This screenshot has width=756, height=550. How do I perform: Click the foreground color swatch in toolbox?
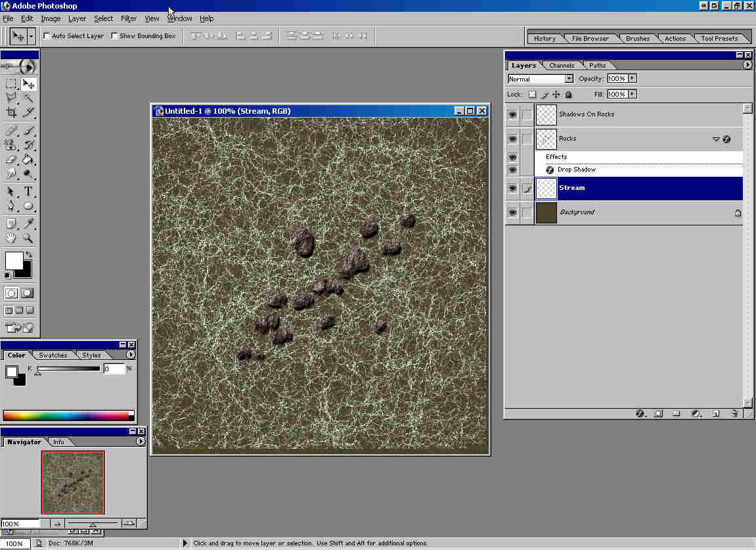click(x=13, y=260)
